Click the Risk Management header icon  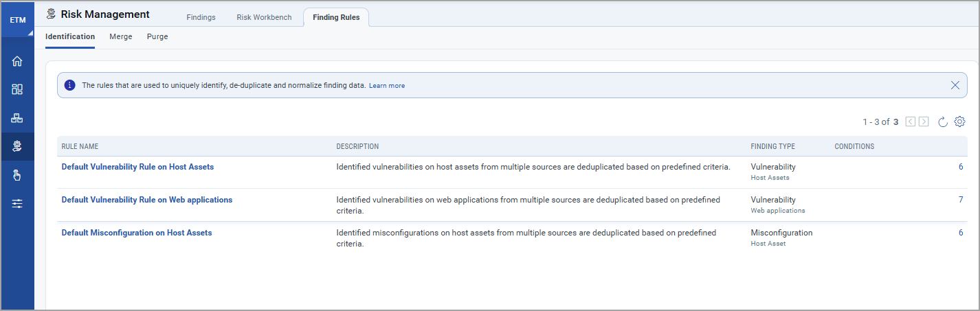pos(51,14)
